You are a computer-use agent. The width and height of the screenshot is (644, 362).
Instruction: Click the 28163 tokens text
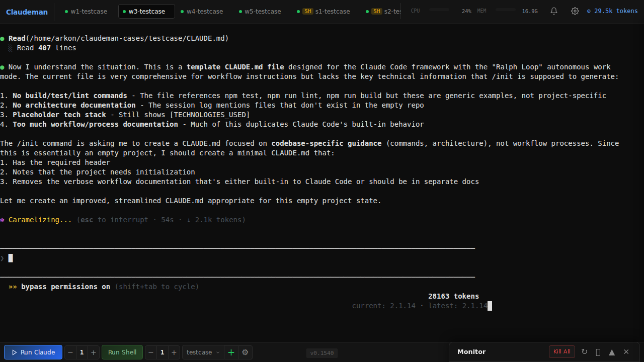(x=453, y=296)
